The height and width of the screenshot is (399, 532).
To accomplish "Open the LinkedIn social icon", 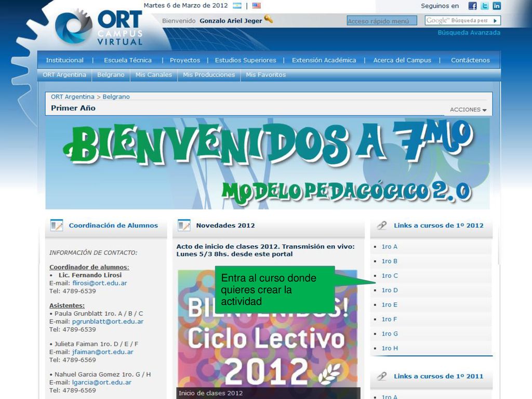I will pos(497,6).
